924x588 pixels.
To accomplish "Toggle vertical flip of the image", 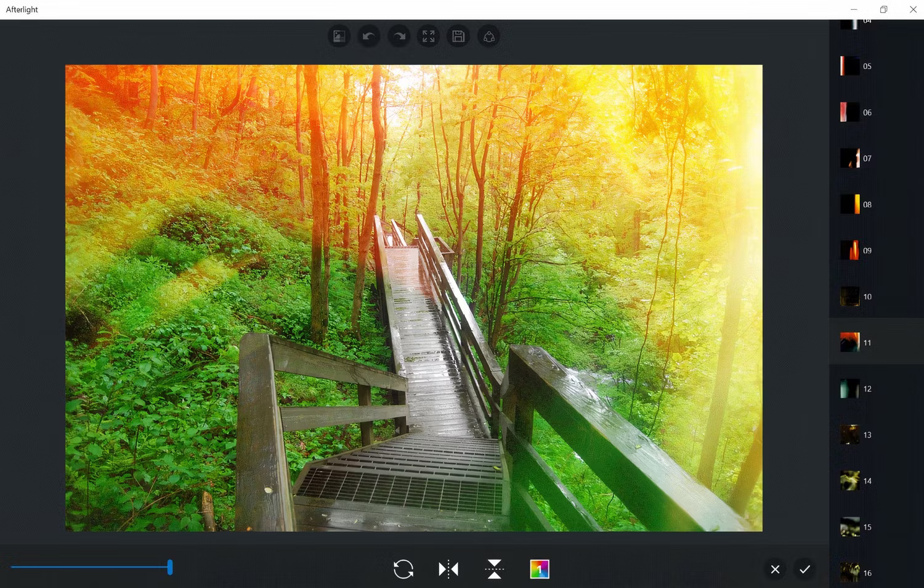I will pos(494,568).
